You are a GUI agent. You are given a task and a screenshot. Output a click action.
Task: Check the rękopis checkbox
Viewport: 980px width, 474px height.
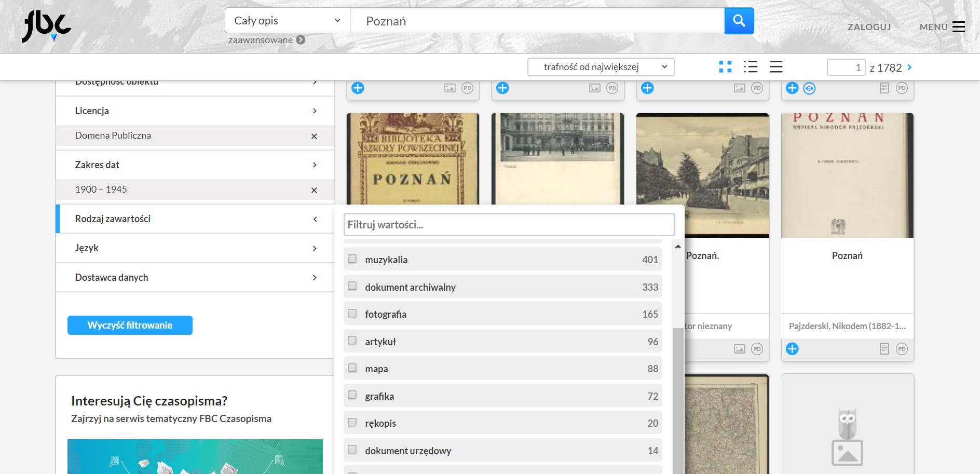[x=352, y=422]
